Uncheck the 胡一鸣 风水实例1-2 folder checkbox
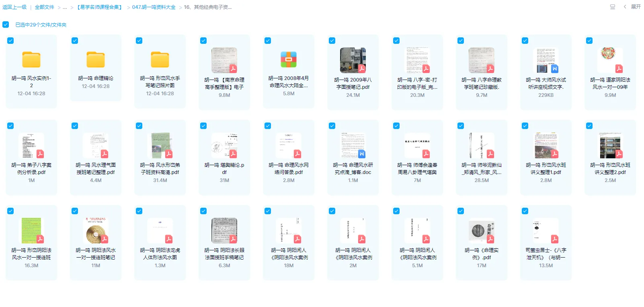The width and height of the screenshot is (644, 307). (x=10, y=41)
